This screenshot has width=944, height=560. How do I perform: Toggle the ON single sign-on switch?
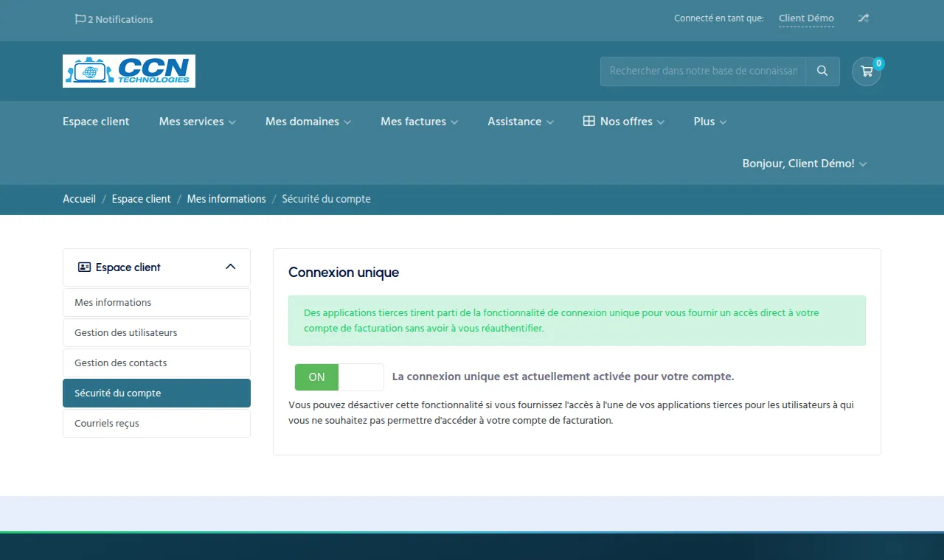pyautogui.click(x=339, y=377)
